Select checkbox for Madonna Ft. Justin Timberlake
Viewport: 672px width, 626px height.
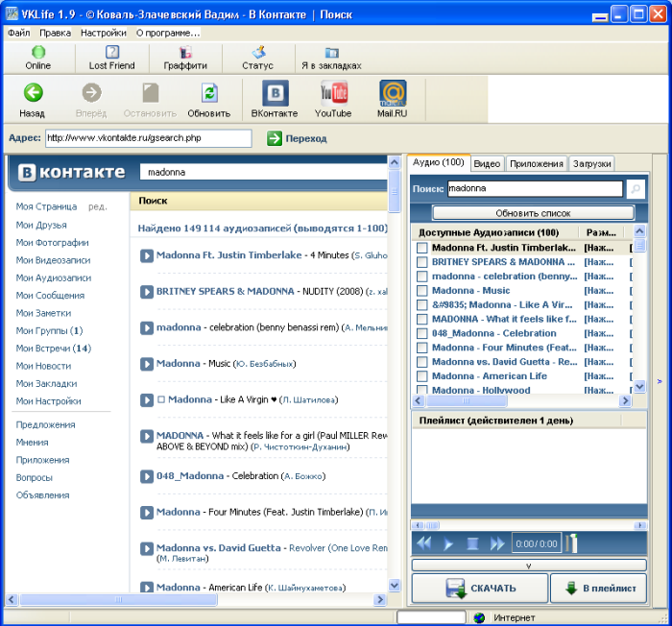421,248
